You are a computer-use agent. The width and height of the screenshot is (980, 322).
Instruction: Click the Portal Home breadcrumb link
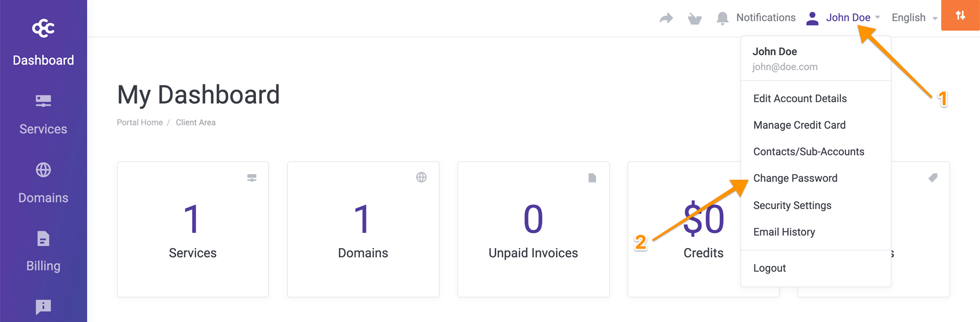pyautogui.click(x=140, y=123)
